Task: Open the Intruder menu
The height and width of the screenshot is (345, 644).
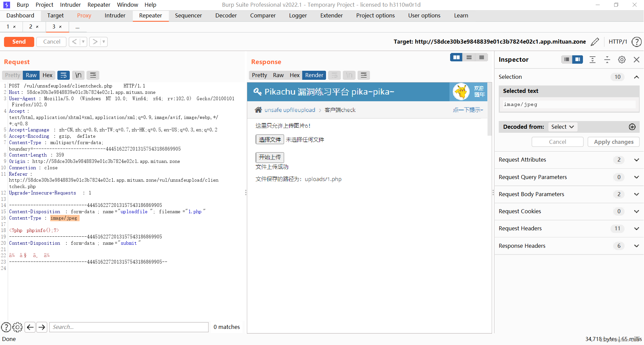Action: pyautogui.click(x=70, y=5)
